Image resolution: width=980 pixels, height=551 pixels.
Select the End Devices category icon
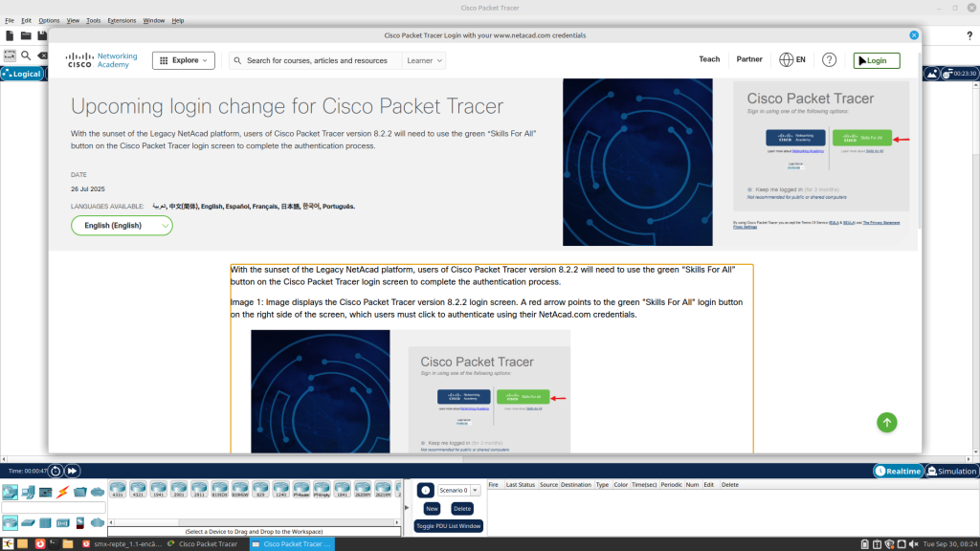[x=28, y=493]
